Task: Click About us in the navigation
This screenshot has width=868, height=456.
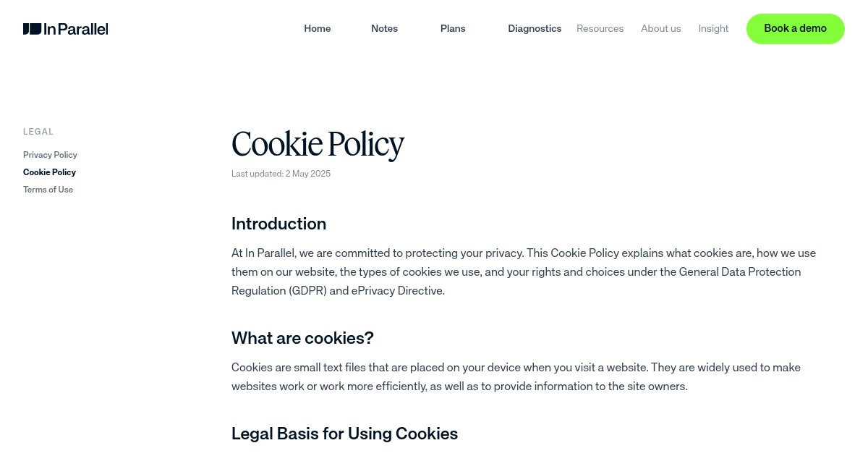Action: click(x=660, y=28)
